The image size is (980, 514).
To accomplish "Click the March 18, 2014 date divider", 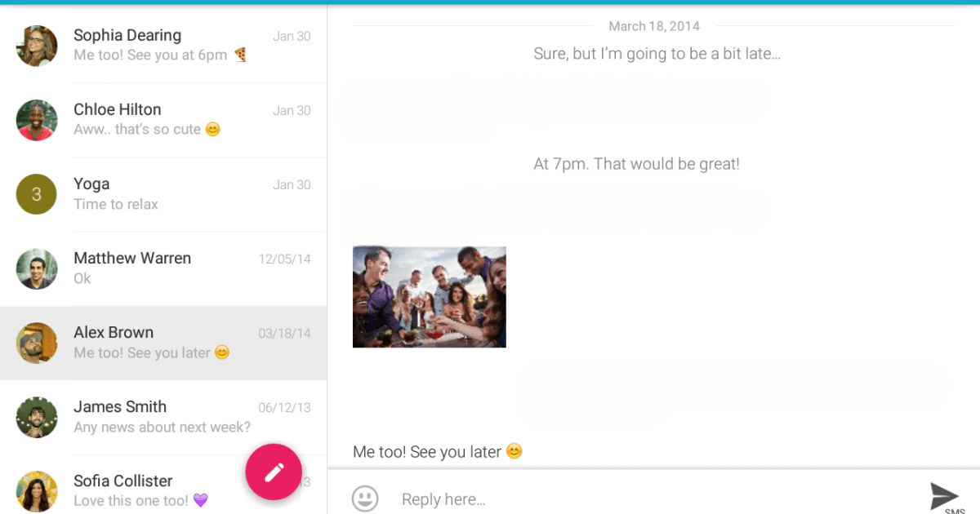I will click(654, 25).
